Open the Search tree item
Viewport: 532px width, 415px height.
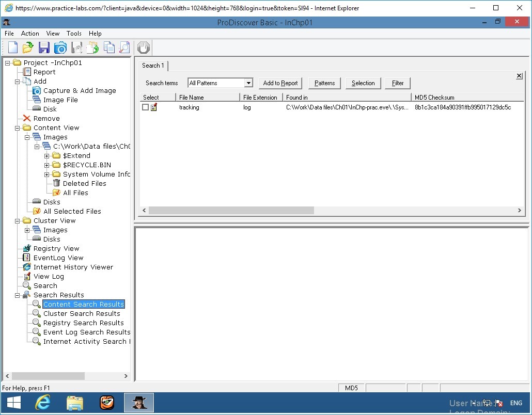pos(45,285)
